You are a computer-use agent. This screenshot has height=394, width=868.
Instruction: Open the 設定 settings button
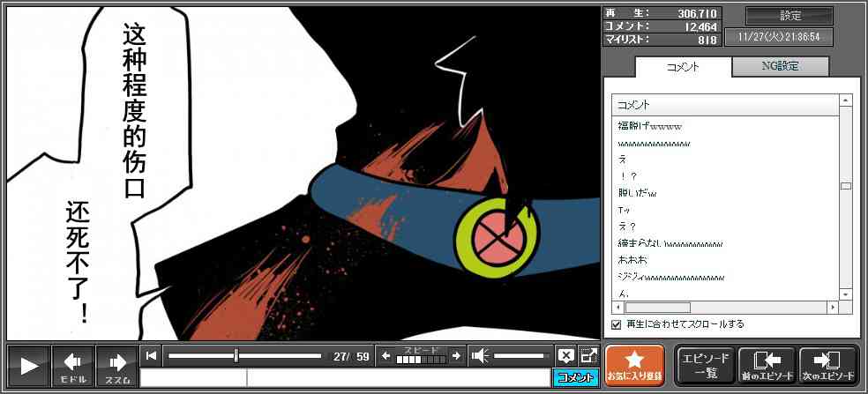point(789,16)
